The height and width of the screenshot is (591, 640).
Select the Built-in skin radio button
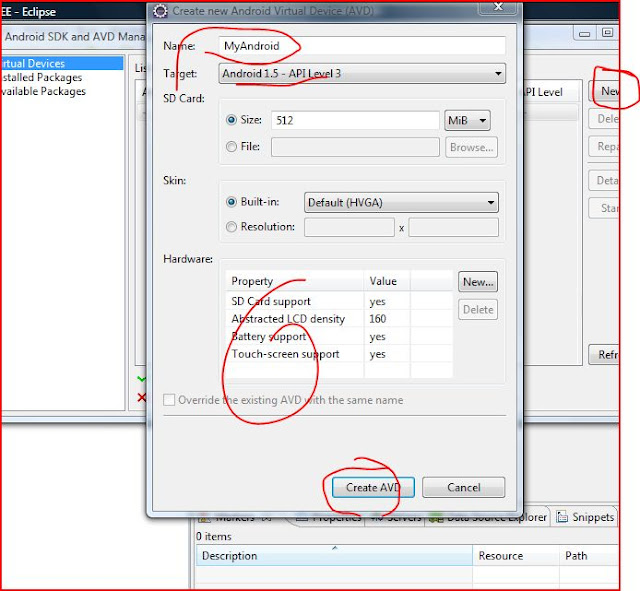[x=231, y=202]
